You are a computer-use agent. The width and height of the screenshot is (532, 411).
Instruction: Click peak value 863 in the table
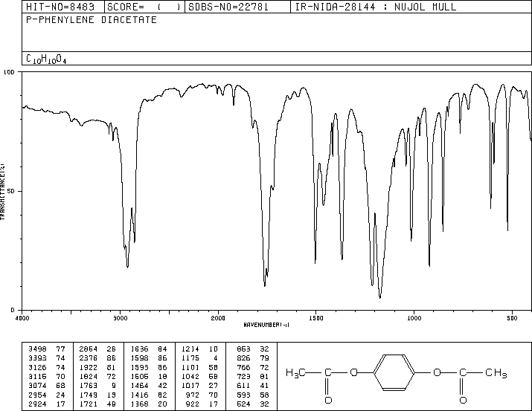click(243, 349)
